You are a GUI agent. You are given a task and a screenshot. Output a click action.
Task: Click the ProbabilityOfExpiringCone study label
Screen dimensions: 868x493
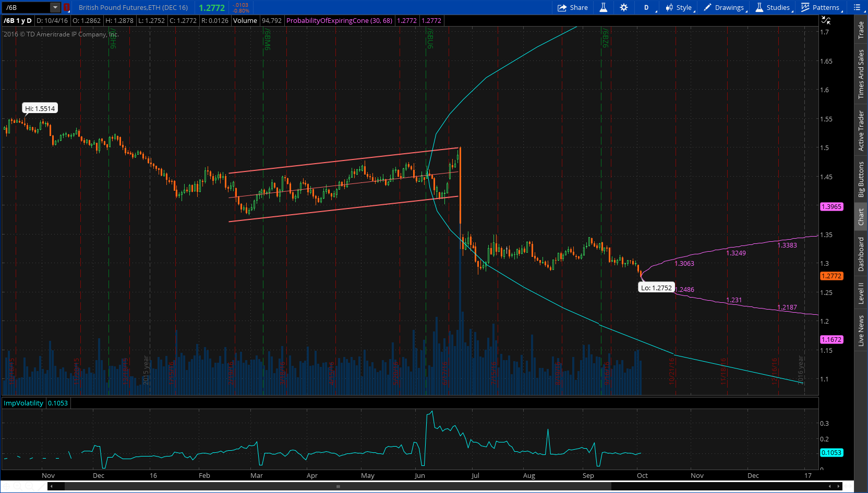(339, 21)
